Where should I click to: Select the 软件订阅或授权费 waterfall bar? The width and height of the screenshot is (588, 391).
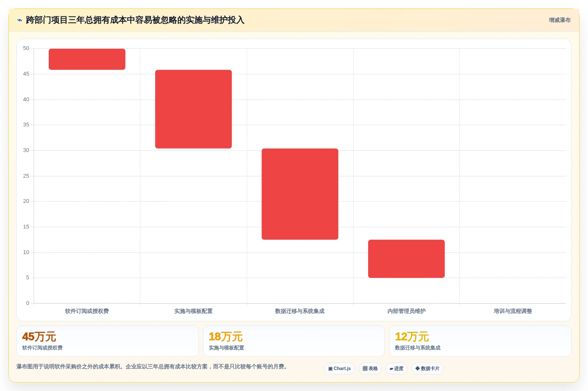[87, 59]
